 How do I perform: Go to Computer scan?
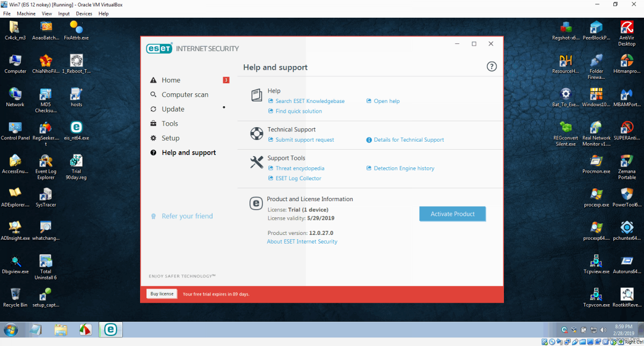pyautogui.click(x=185, y=95)
